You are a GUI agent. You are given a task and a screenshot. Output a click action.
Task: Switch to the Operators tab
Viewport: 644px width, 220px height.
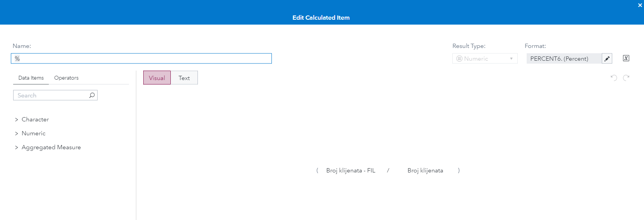[66, 78]
